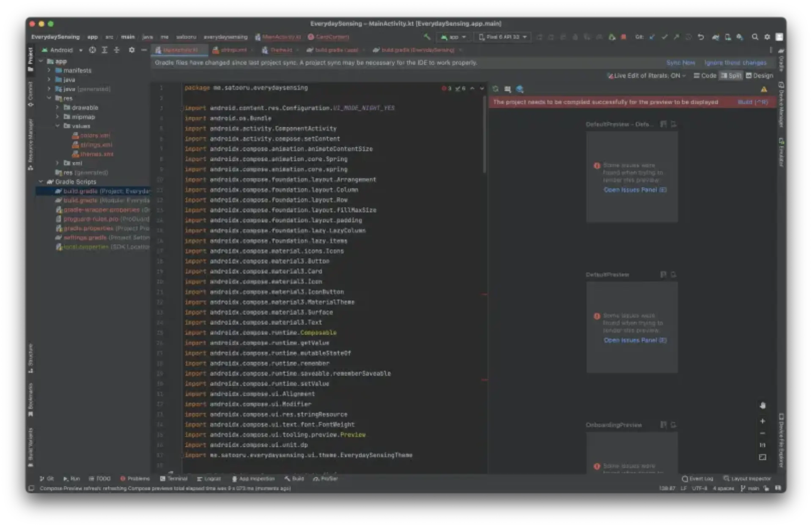Open Search Everywhere magnifier icon

coord(755,37)
